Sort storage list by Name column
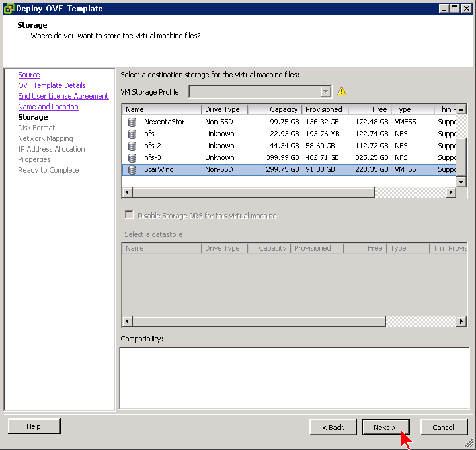Viewport: 476px width, 450px height. point(161,109)
